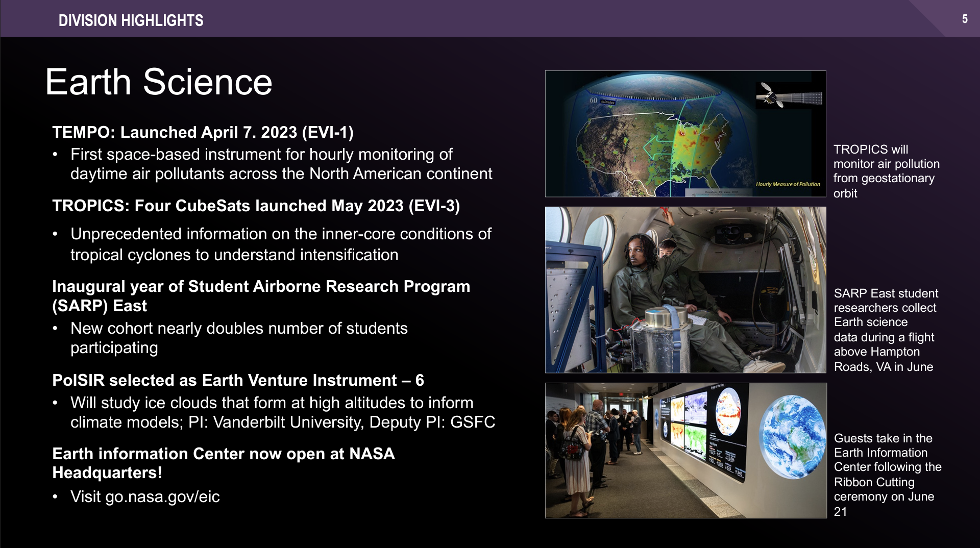Screen dimensions: 980x548
Task: Open the TEMPO pollution map image
Action: [x=685, y=134]
